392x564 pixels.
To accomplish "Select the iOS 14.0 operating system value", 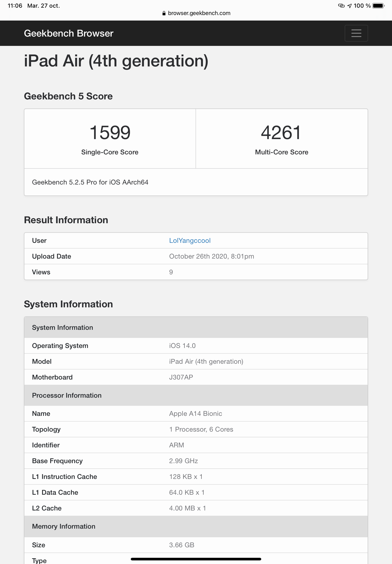I will click(x=182, y=346).
